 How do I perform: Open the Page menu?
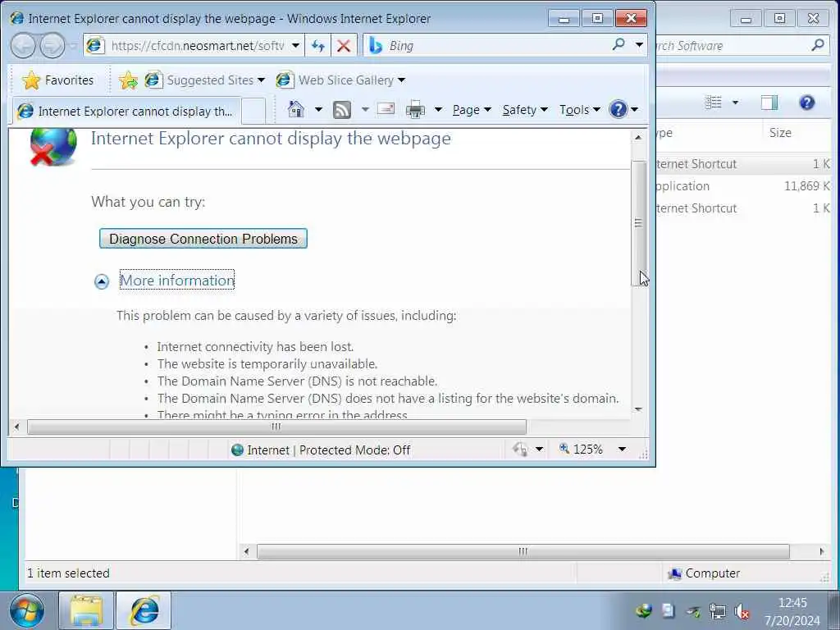click(472, 110)
